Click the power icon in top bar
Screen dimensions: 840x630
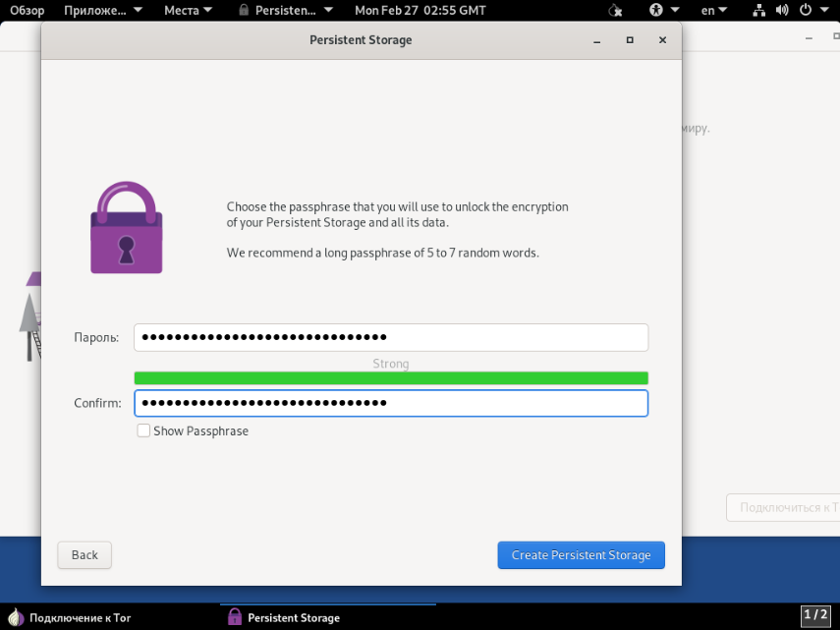807,11
